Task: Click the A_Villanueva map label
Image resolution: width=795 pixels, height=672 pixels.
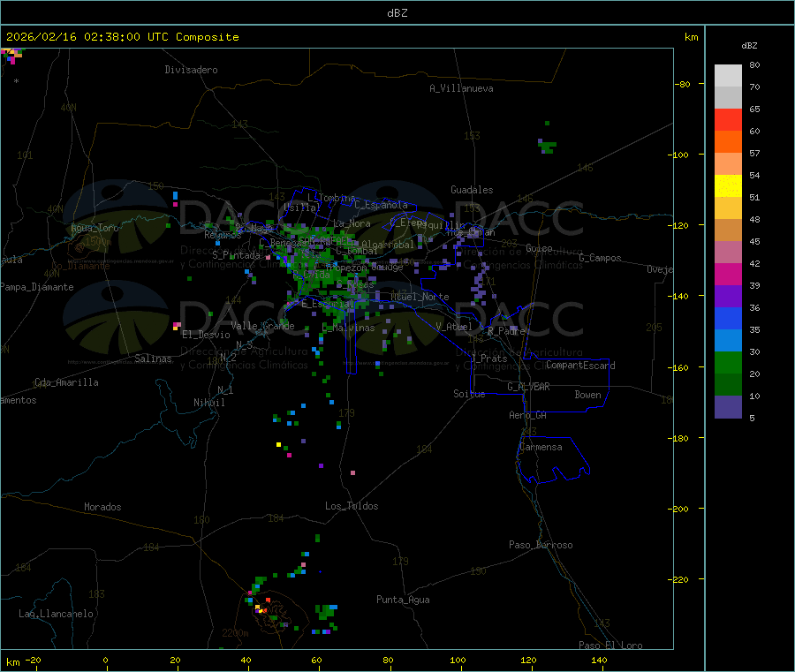Action: coord(461,88)
